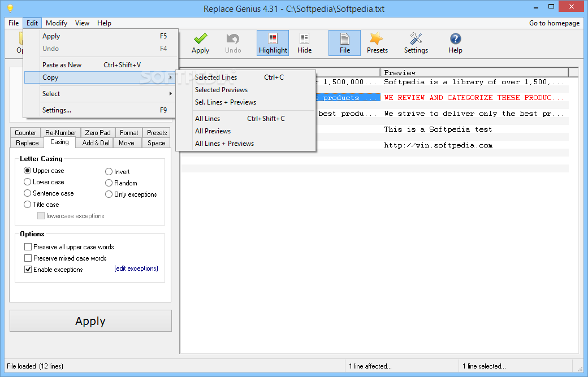The height and width of the screenshot is (377, 588).
Task: Choose All Lines in Copy submenu
Action: point(245,119)
